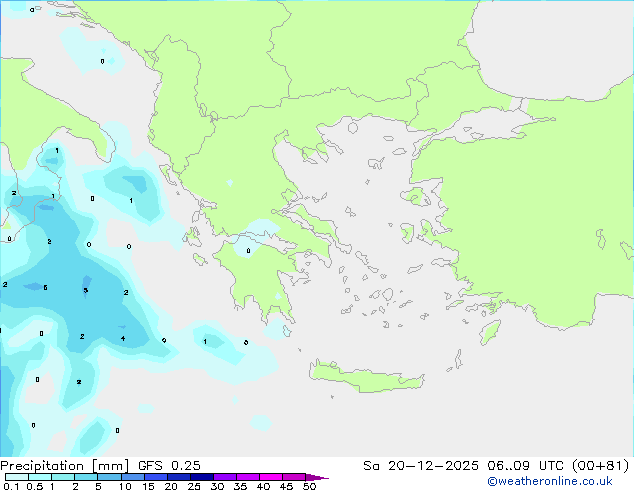This screenshot has width=634, height=490.
Task: Click the '0.1' legend tick label
Action: click(11, 486)
